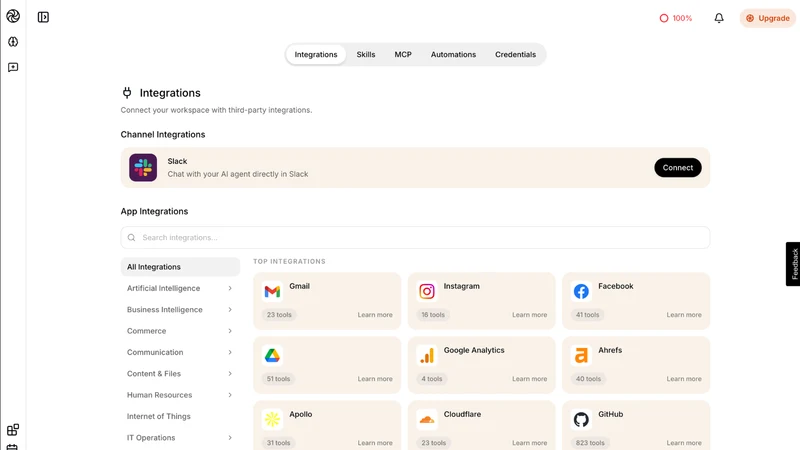Focus the Search integrations field
The image size is (800, 450).
[x=415, y=238]
